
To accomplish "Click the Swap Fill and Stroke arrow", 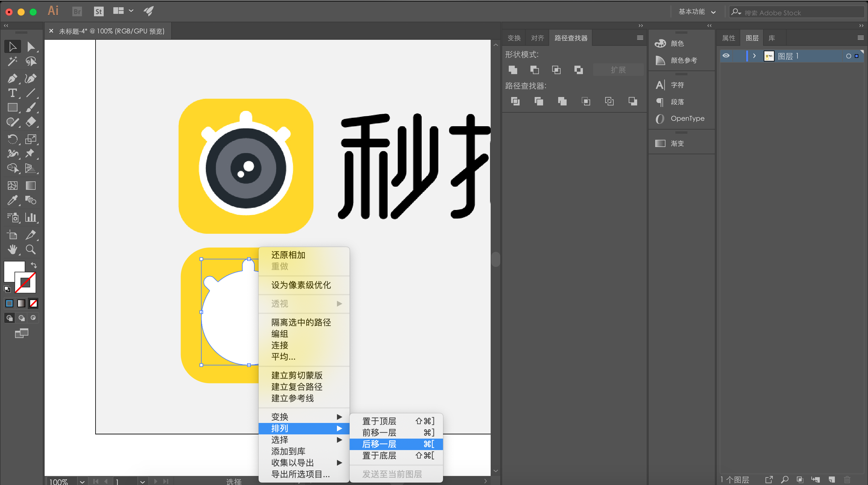I will click(x=34, y=265).
